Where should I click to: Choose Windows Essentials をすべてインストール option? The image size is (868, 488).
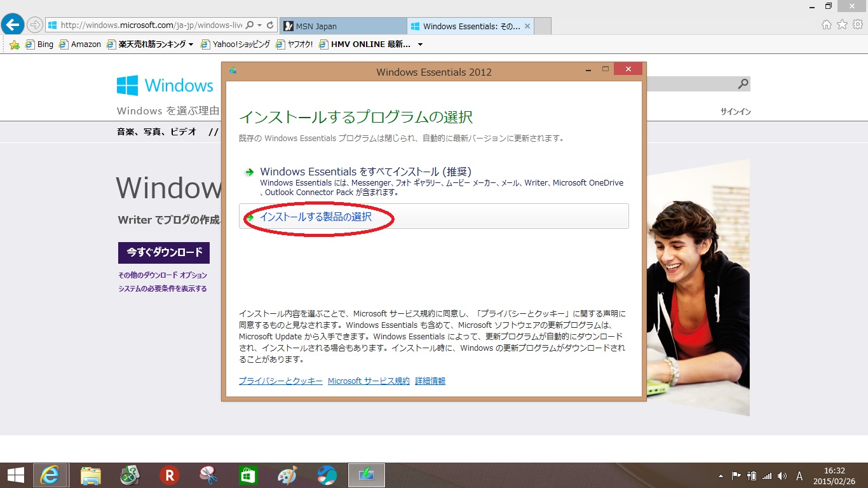pyautogui.click(x=434, y=181)
